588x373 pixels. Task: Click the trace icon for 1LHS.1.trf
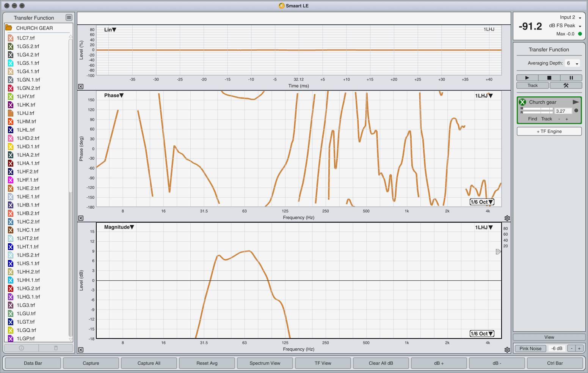11,263
